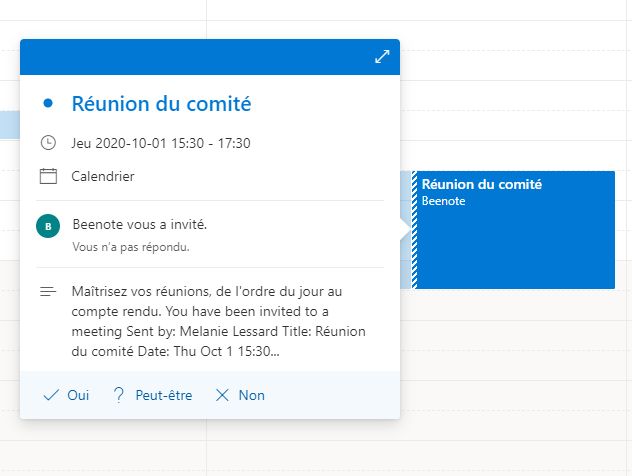632x476 pixels.
Task: Click 'Beenote vous a invité.' text
Action: 139,224
